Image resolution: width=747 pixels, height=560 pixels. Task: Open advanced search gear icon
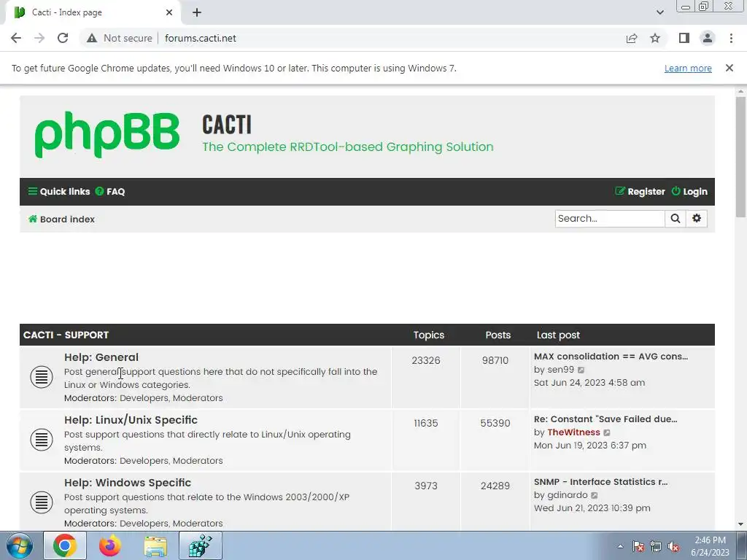697,219
